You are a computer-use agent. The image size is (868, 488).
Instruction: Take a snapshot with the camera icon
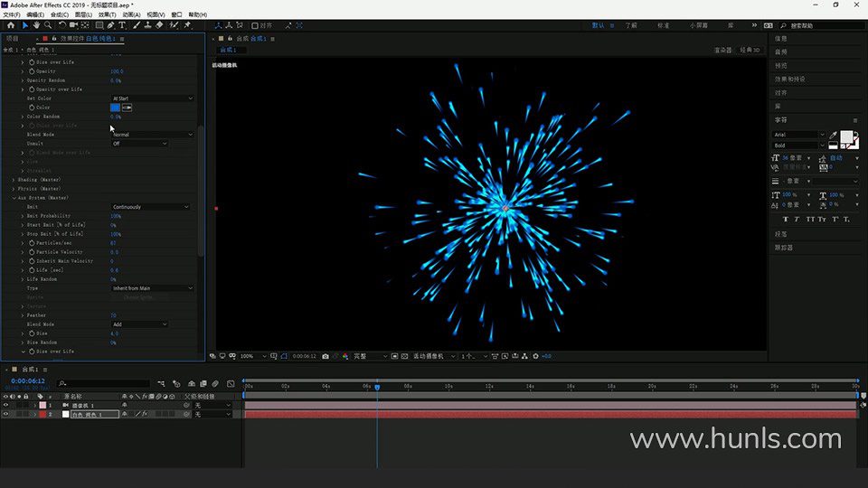325,356
